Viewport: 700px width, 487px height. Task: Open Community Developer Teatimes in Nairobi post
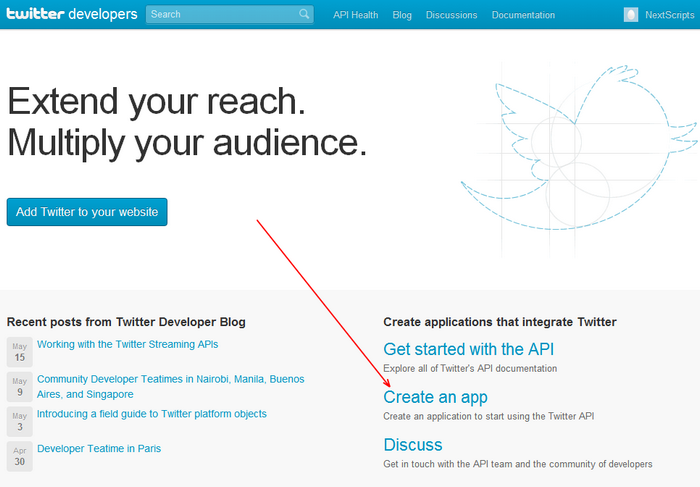click(x=171, y=387)
